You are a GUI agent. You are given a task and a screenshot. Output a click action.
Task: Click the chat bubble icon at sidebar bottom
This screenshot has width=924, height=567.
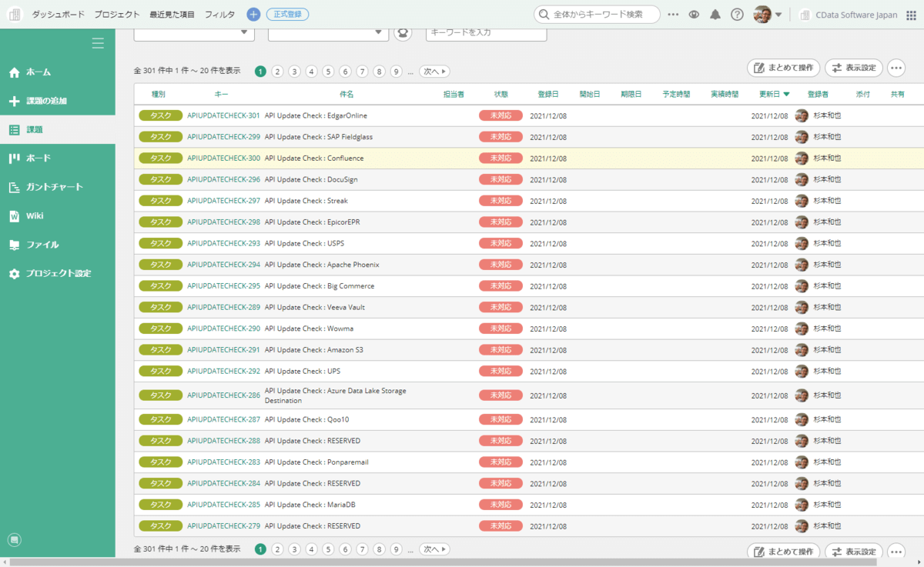tap(14, 540)
